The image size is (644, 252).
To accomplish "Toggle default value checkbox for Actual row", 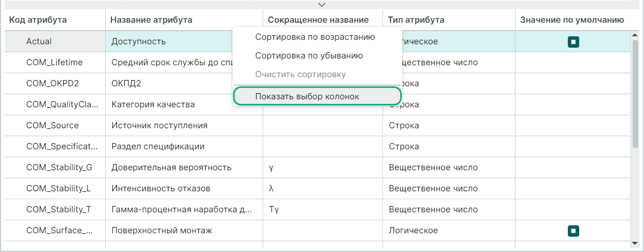I will coord(574,41).
